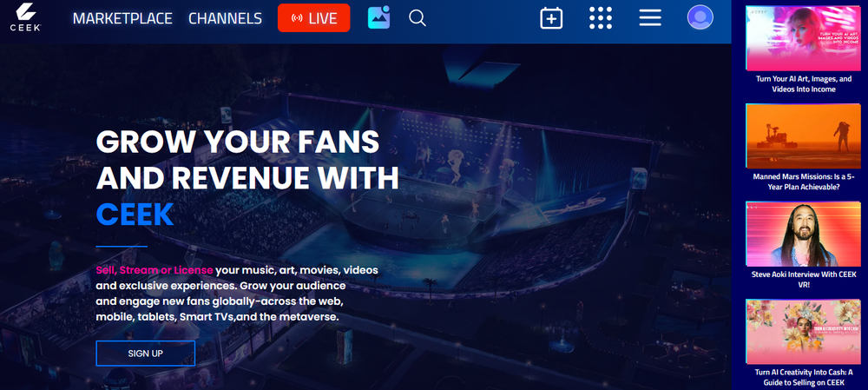Image resolution: width=868 pixels, height=390 pixels.
Task: Click the calendar add event icon
Action: (x=551, y=17)
